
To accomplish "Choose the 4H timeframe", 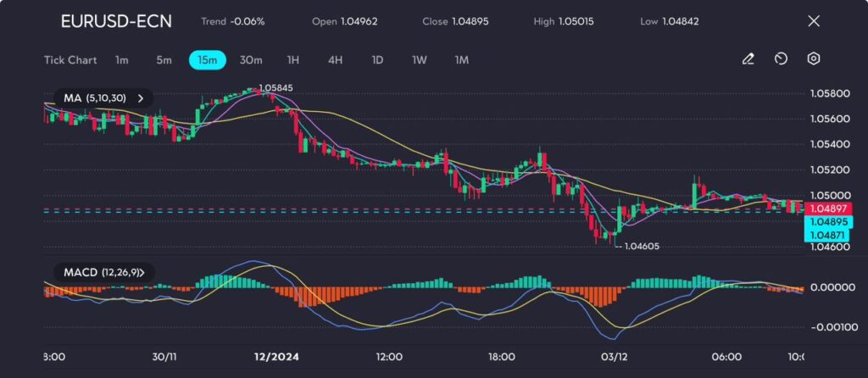I will [x=335, y=60].
